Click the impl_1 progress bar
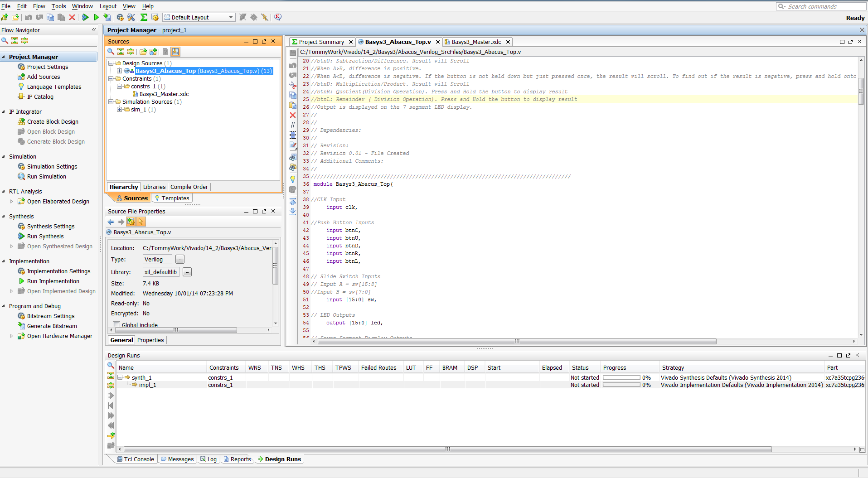868x478 pixels. tap(621, 385)
